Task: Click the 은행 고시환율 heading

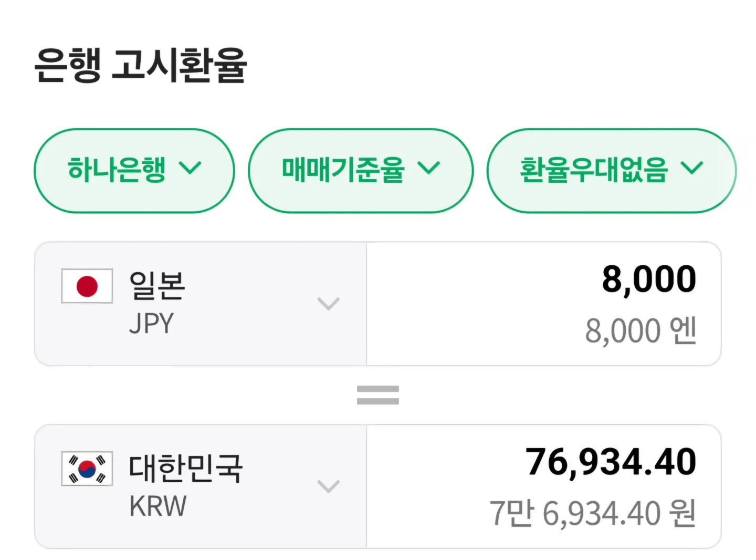Action: point(140,65)
